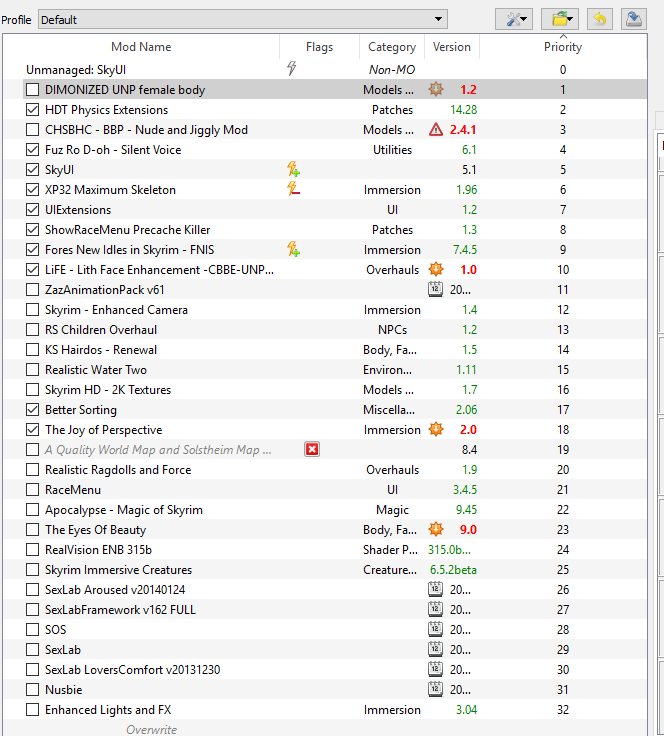Click update star icon on DIMONIZED UNP row
This screenshot has width=664, height=736.
pos(435,89)
